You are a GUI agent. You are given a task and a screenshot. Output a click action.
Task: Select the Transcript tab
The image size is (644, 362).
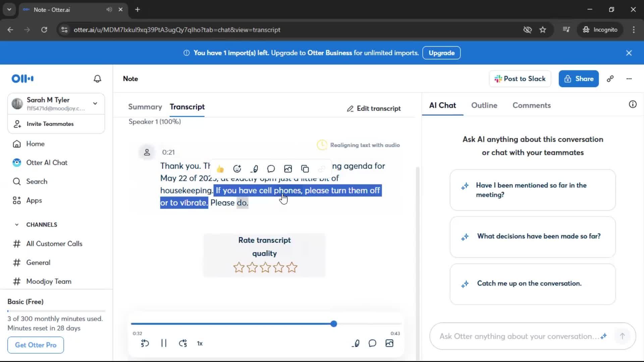click(187, 107)
